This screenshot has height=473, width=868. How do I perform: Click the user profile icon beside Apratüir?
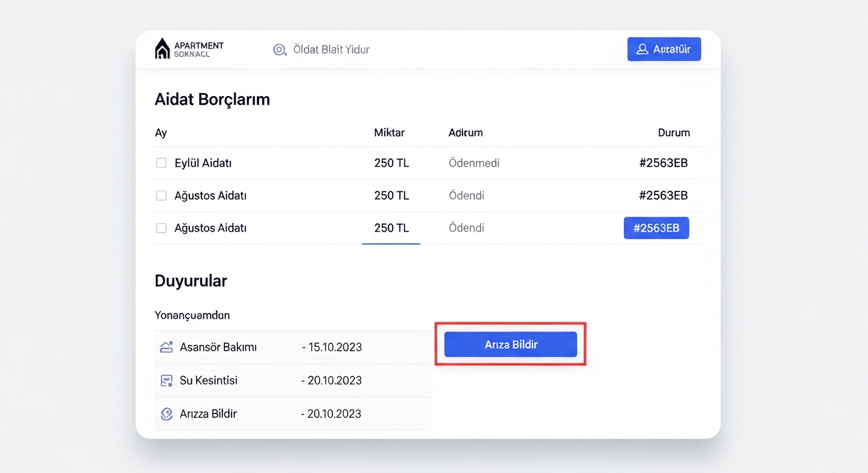coord(642,49)
